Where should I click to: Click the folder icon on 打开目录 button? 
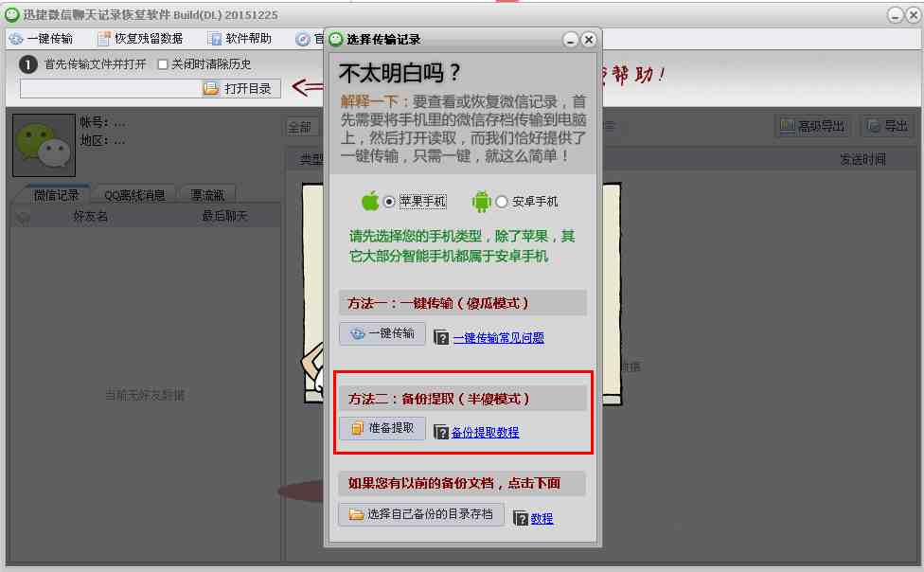click(211, 88)
